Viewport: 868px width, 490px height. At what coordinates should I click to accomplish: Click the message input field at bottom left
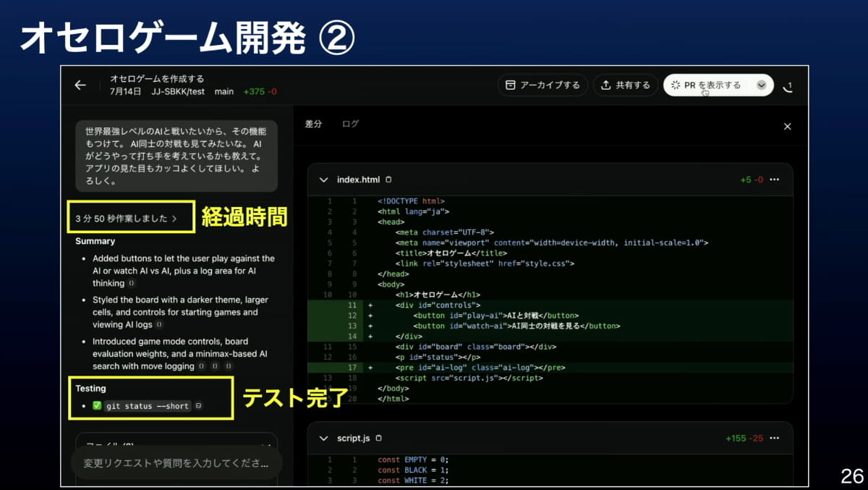pyautogui.click(x=174, y=463)
